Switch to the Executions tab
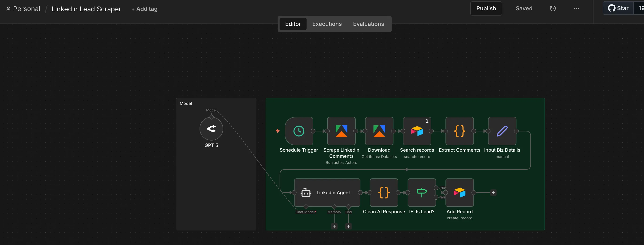Image resolution: width=644 pixels, height=245 pixels. (327, 24)
